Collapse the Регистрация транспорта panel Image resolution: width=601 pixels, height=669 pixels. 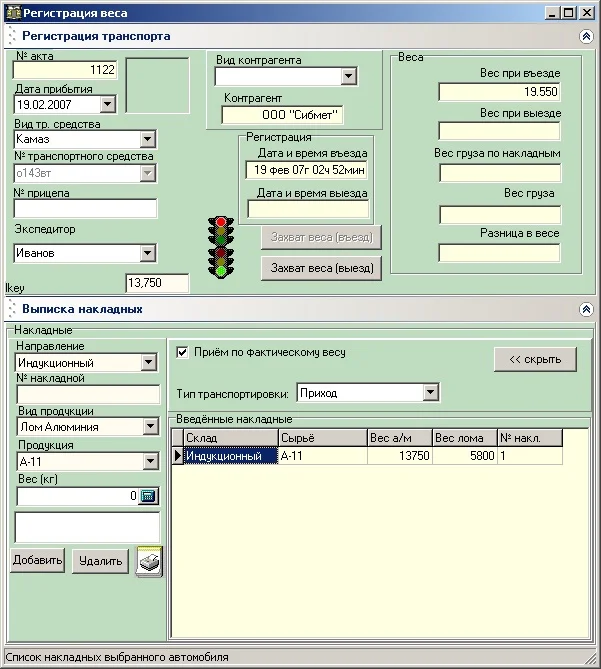(586, 36)
